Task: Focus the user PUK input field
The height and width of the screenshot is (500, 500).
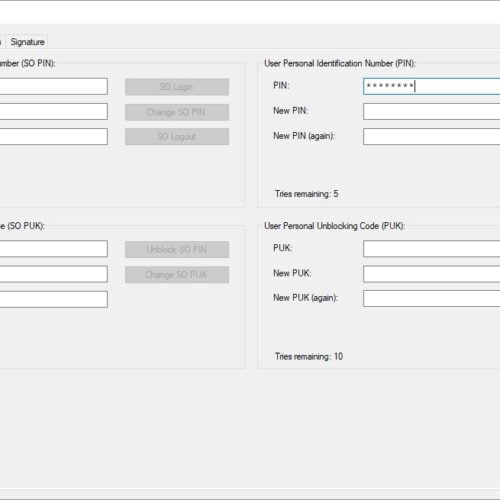Action: (x=432, y=249)
